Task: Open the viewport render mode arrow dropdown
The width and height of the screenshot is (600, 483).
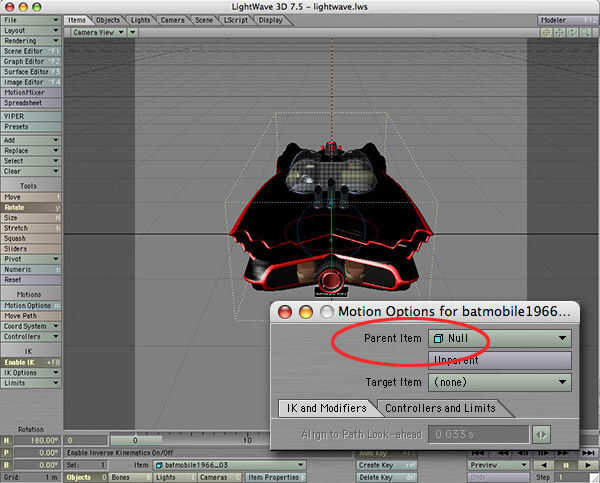Action: (132, 33)
